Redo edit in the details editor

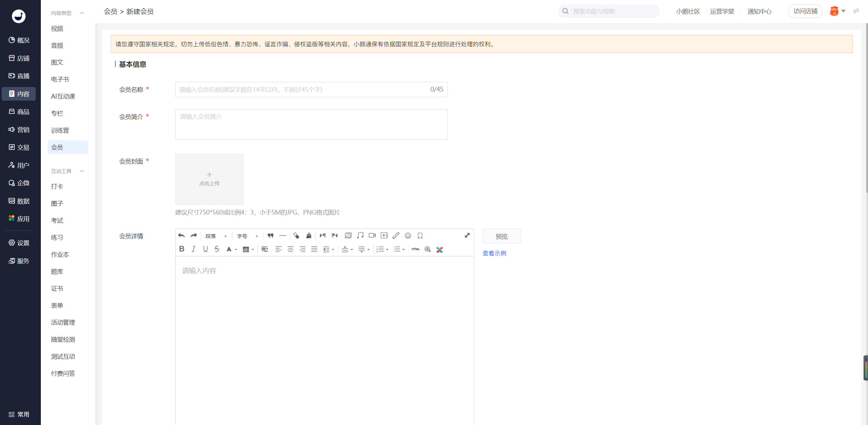[x=194, y=236]
